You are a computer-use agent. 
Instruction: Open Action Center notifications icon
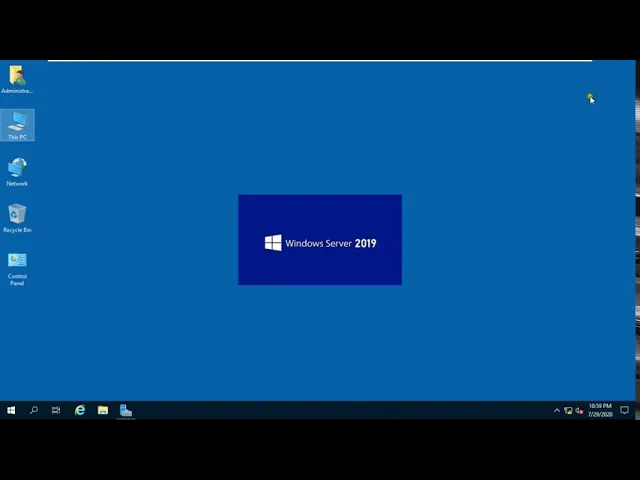point(624,410)
